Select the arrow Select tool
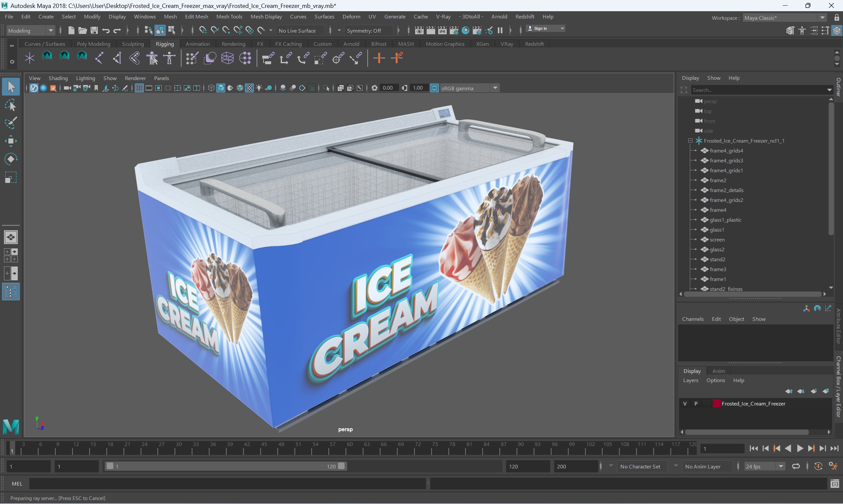The image size is (843, 504). coord(11,87)
